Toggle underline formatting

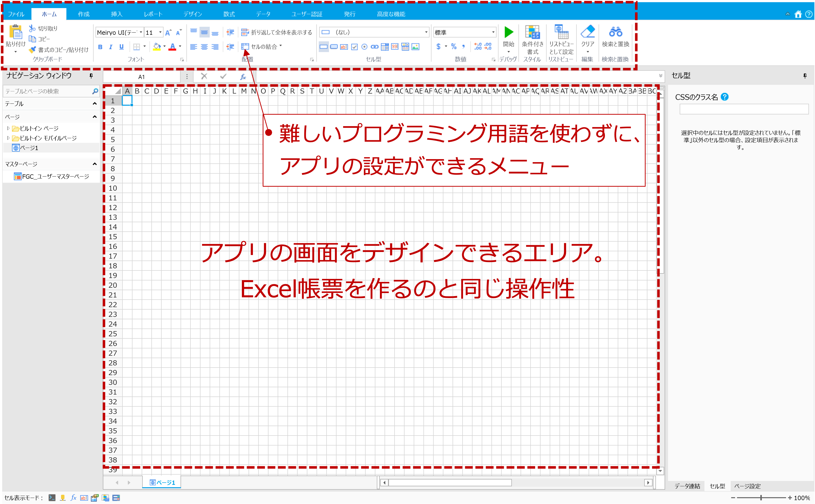tap(122, 48)
